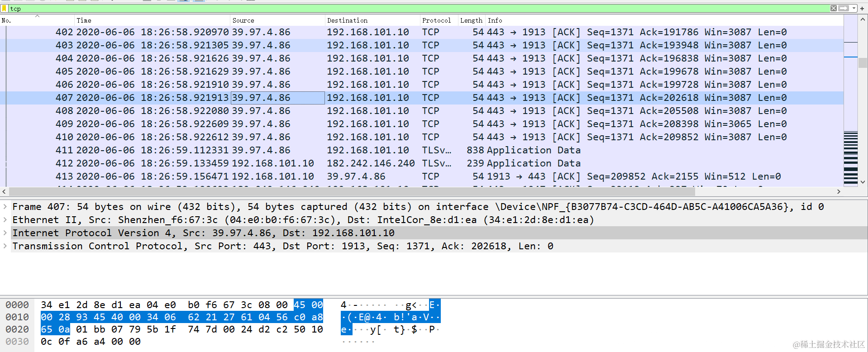The image size is (868, 352).
Task: Click the packet minimap beside the scrollbar
Action: [x=851, y=101]
